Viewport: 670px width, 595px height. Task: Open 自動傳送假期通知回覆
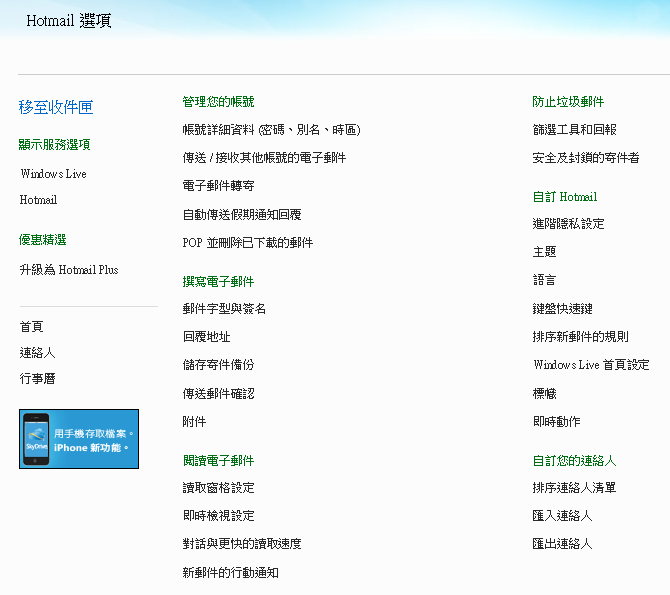click(x=242, y=214)
